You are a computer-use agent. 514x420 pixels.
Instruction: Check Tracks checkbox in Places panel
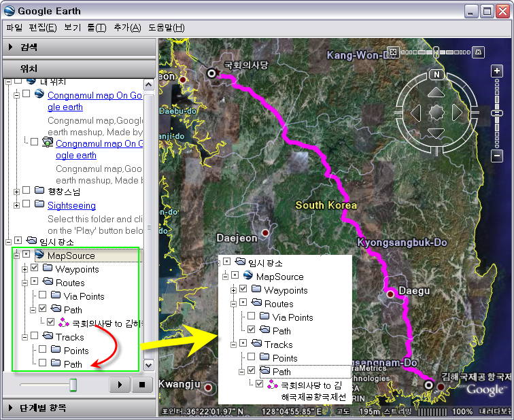(35, 336)
